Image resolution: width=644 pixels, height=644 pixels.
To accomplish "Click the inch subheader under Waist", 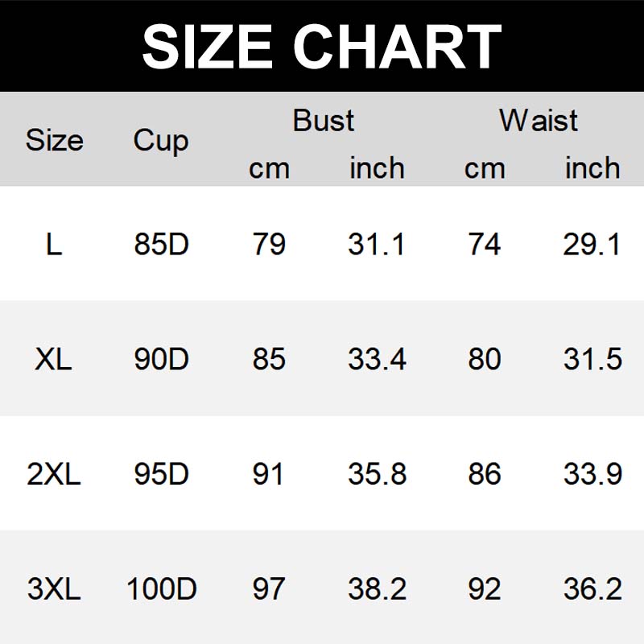I will (x=592, y=168).
